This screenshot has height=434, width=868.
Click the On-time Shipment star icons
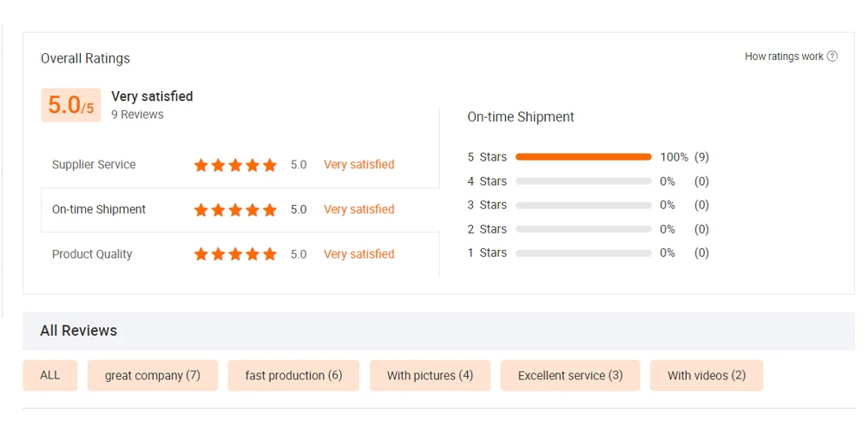pos(235,210)
